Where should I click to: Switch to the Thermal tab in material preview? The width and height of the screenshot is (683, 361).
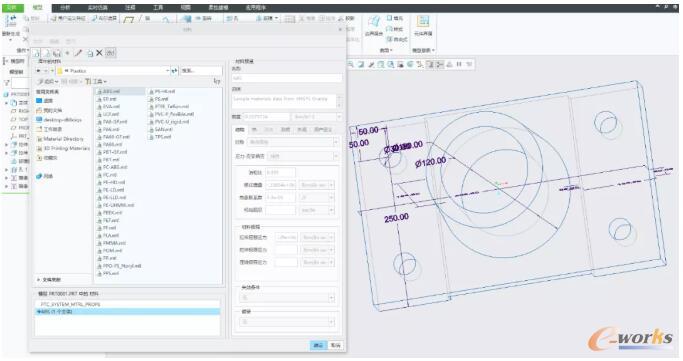pyautogui.click(x=254, y=130)
